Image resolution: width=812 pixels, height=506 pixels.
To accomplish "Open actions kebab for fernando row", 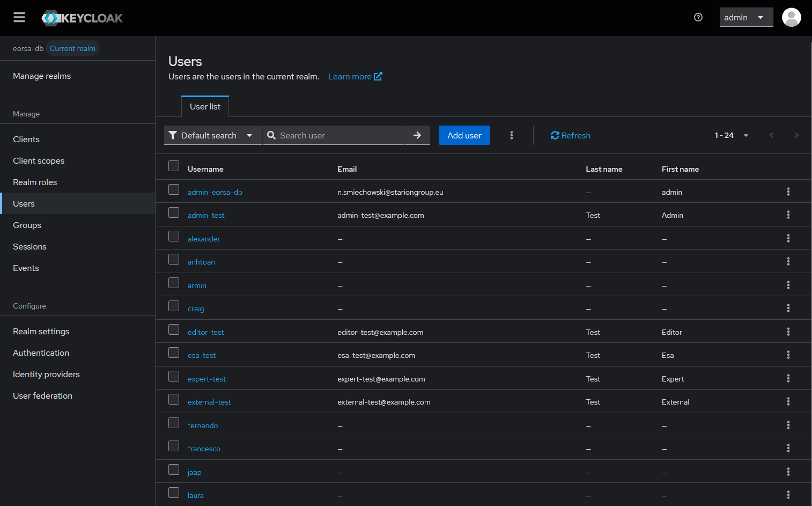I will coord(788,425).
